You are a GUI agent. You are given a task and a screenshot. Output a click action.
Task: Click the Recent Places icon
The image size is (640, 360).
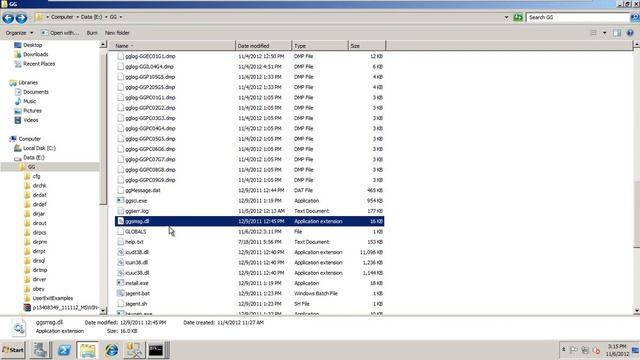pos(18,64)
